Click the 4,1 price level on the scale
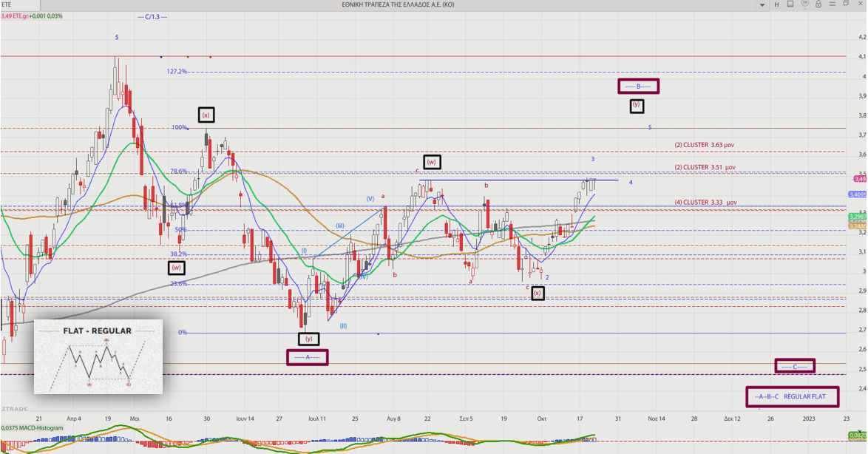 point(862,56)
